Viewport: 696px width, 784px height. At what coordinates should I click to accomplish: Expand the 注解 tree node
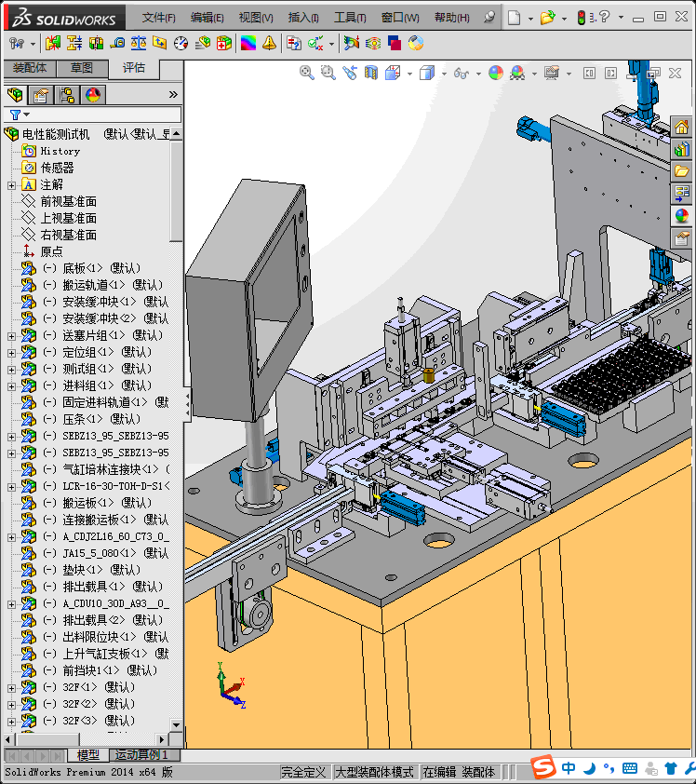[x=11, y=185]
